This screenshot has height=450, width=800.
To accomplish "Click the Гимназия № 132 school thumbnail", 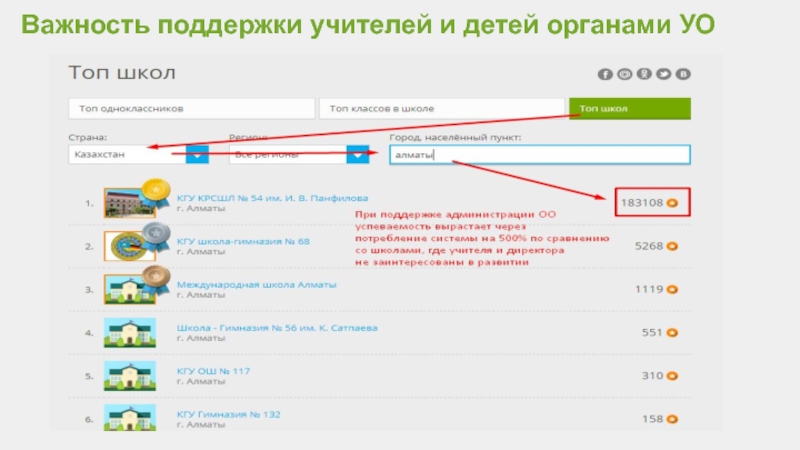I will pyautogui.click(x=130, y=417).
